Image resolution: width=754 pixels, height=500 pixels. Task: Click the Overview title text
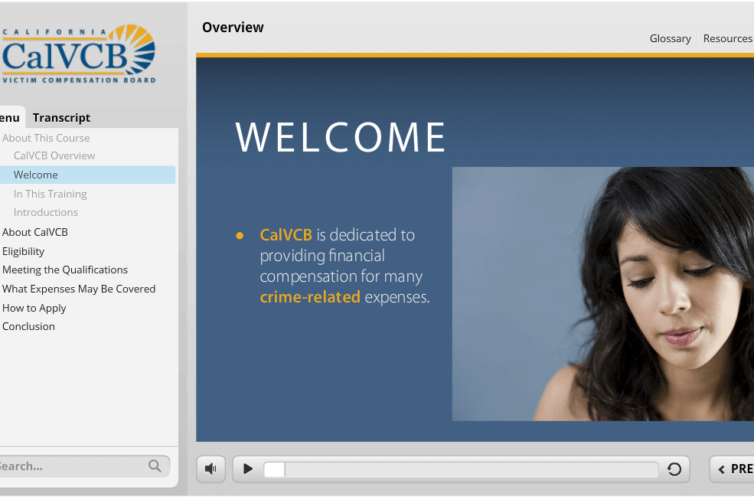(x=233, y=27)
